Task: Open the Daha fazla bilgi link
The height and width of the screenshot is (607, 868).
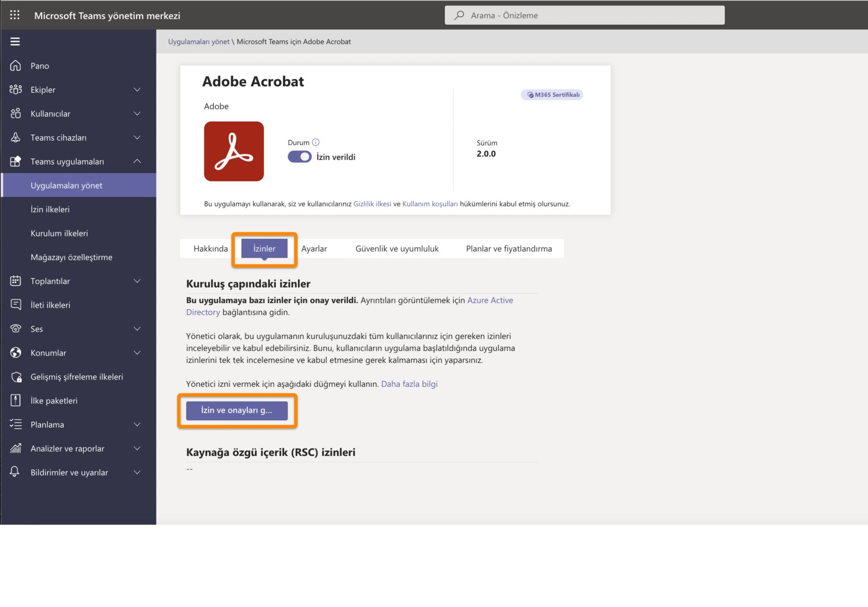Action: pos(409,384)
